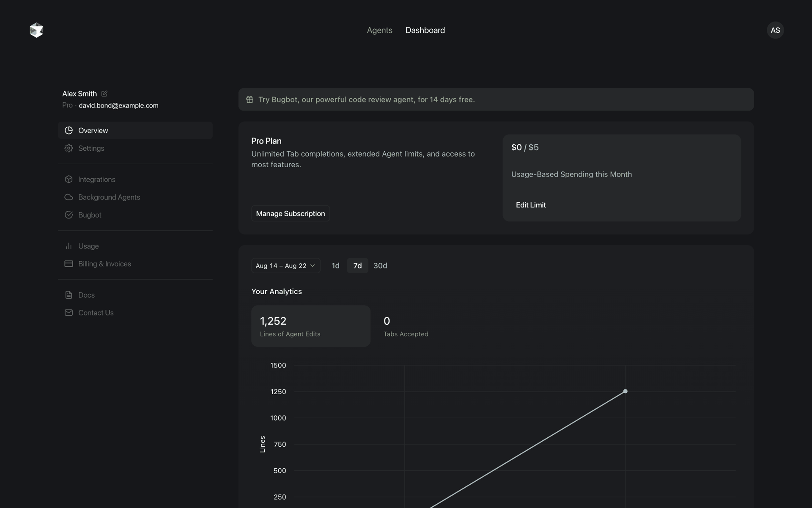Image resolution: width=812 pixels, height=508 pixels.
Task: Open Billing & Invoices
Action: [135, 264]
